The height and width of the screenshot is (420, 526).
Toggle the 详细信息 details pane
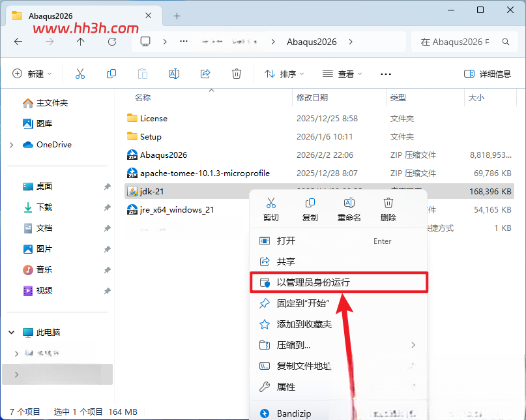(487, 74)
